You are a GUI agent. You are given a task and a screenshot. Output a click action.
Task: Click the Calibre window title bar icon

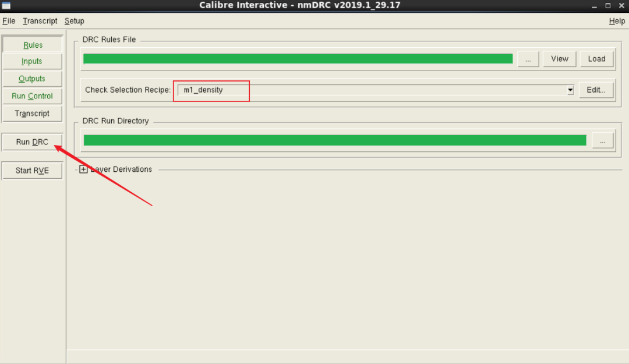7,5
